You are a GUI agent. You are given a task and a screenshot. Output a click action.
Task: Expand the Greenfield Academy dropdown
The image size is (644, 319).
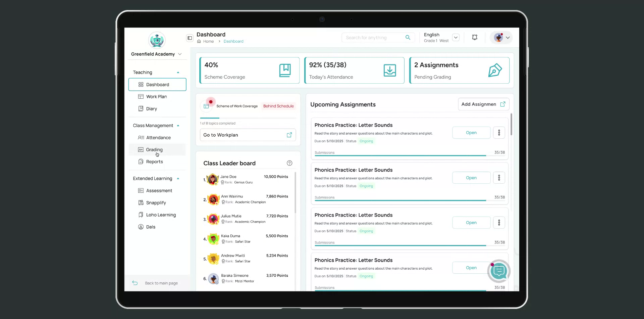(180, 54)
